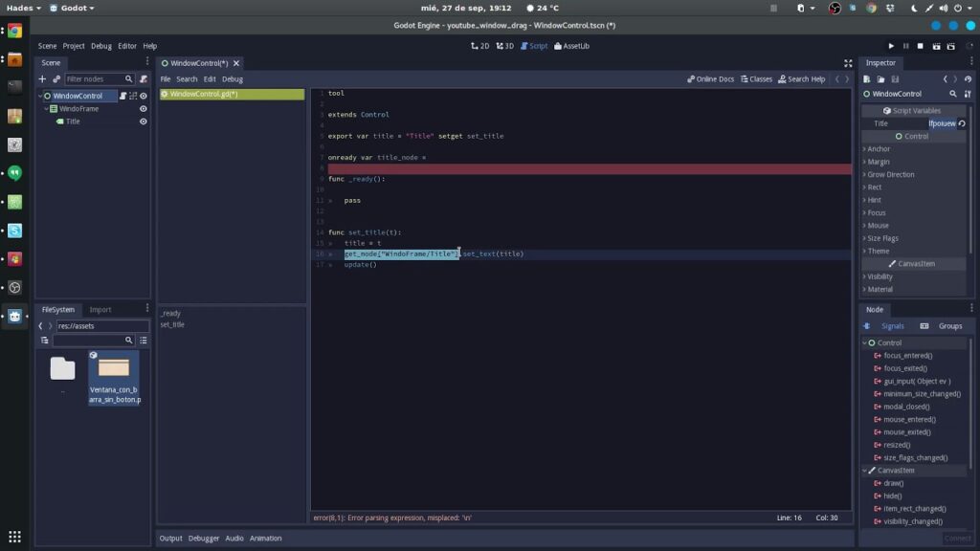Toggle visibility of WindoFrame node
This screenshot has height=551, width=980.
[144, 109]
